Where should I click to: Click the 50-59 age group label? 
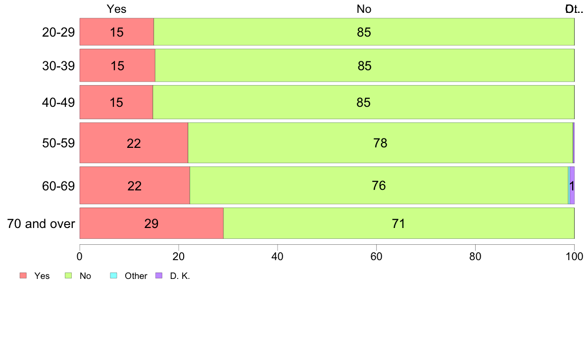click(58, 143)
